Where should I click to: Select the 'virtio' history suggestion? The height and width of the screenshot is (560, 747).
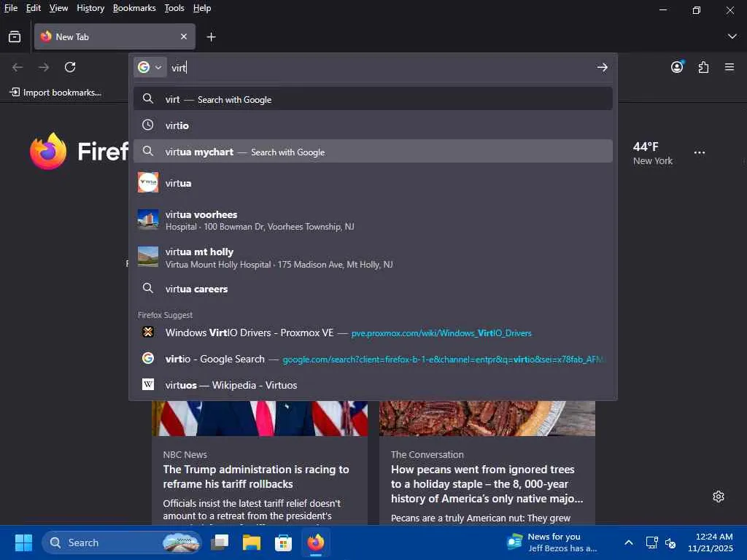point(373,125)
